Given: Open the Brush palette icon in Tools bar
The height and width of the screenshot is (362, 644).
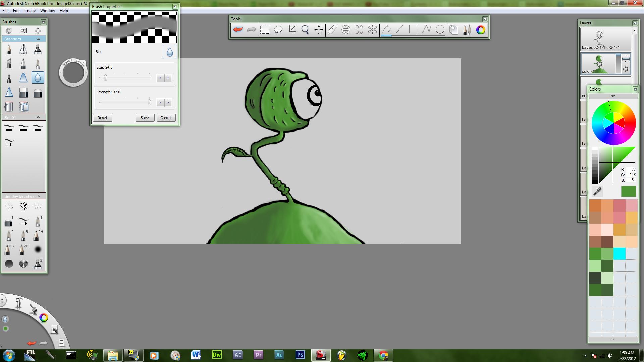Looking at the screenshot, I should [467, 29].
